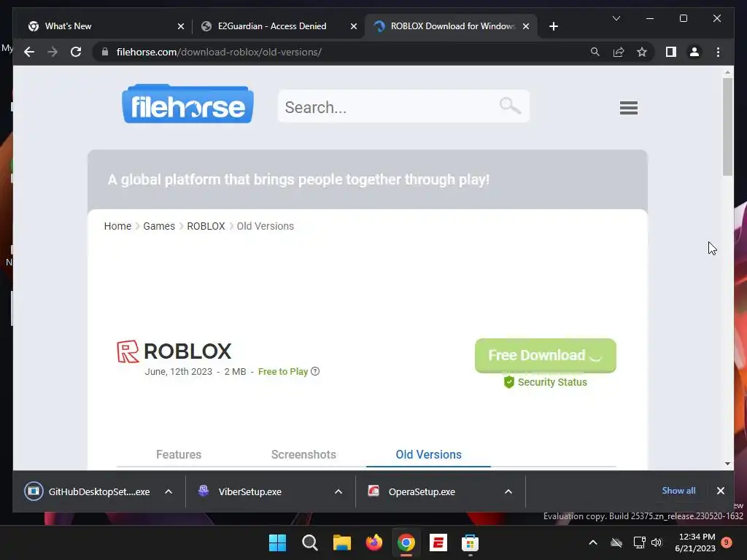This screenshot has width=747, height=560.
Task: Close the What's New tab
Action: coord(181,26)
